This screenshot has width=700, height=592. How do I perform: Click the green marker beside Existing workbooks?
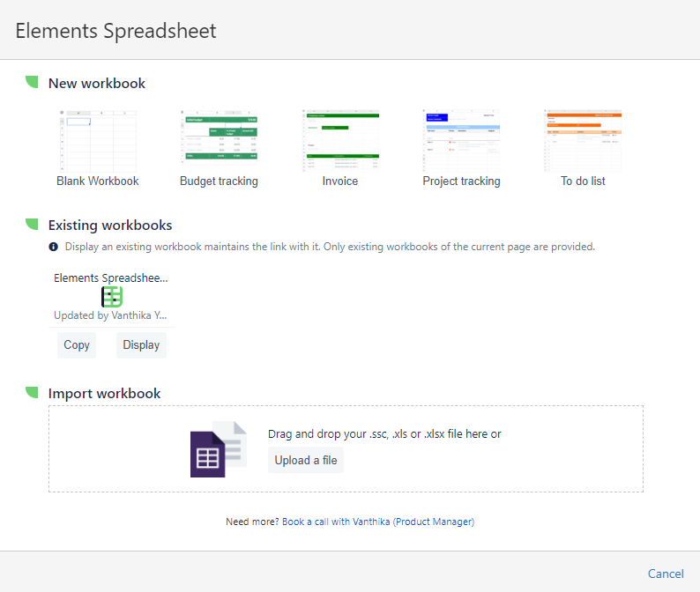32,224
